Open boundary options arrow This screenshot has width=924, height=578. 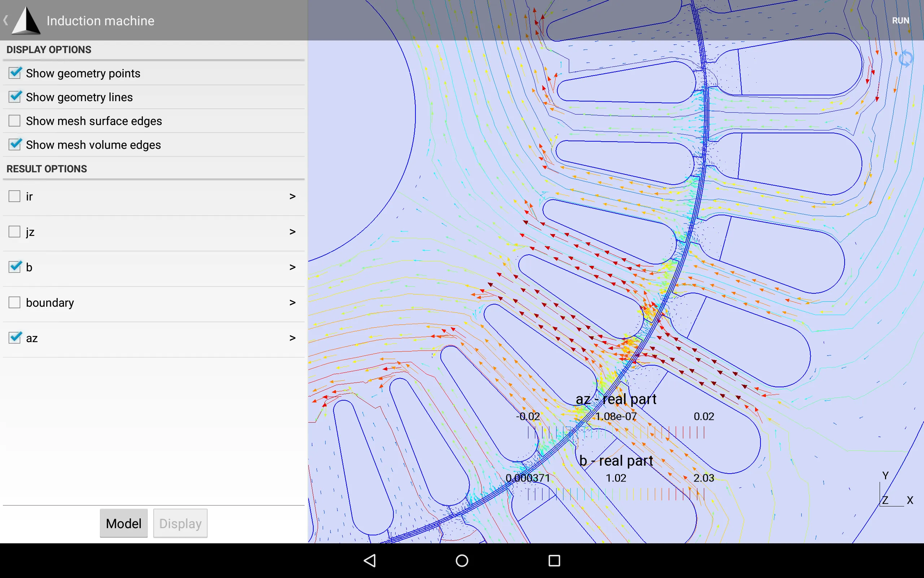(x=292, y=302)
